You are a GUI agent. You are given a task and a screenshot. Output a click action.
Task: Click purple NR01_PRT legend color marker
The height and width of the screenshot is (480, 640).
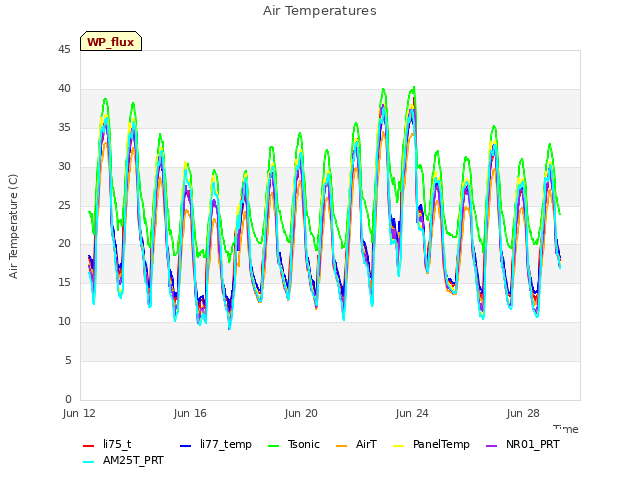click(492, 446)
